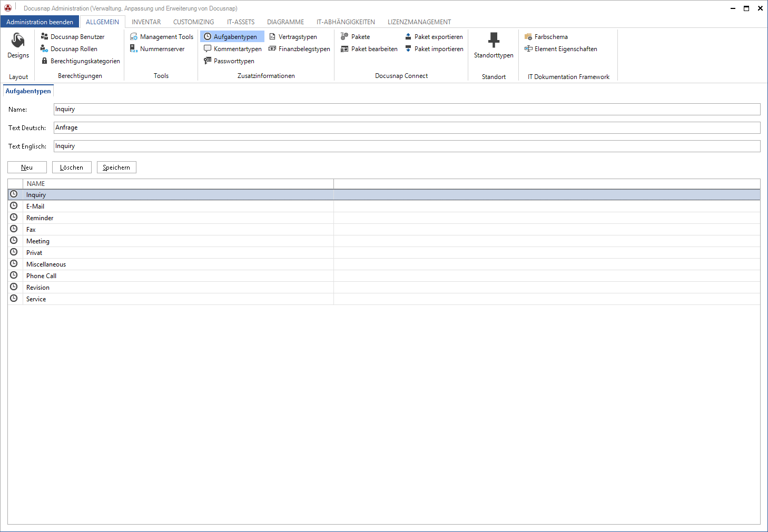Click clock icon of Privat row
This screenshot has width=768, height=532.
click(14, 252)
